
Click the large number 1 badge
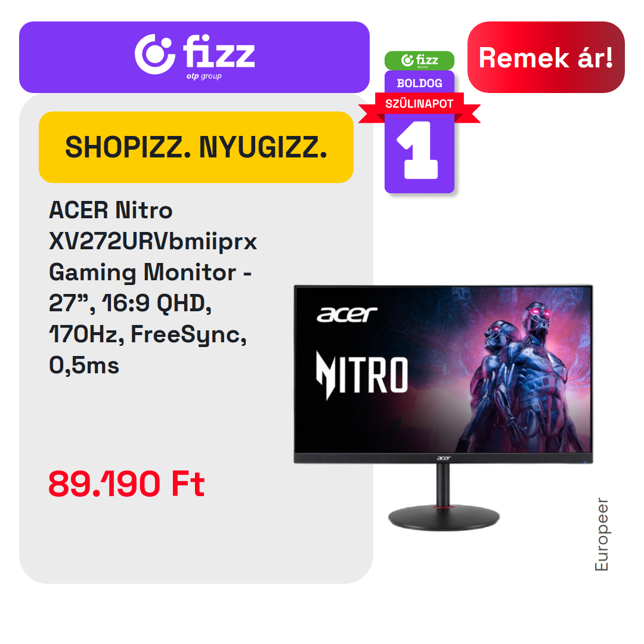click(x=419, y=150)
